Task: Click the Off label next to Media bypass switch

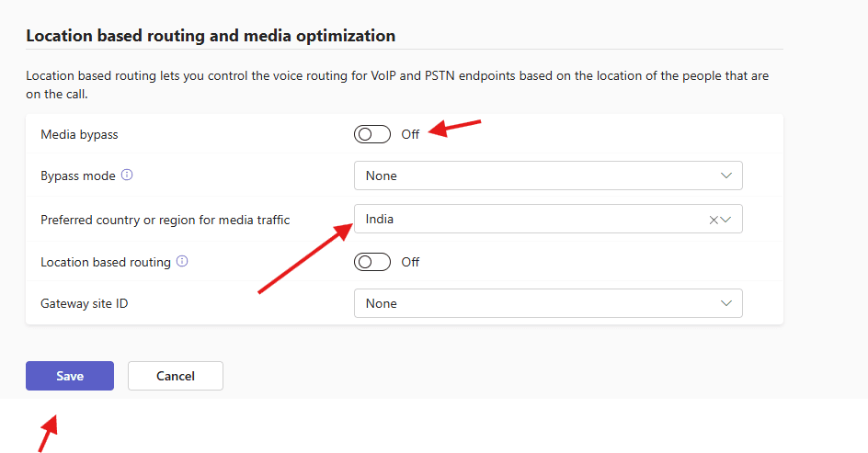Action: tap(410, 134)
